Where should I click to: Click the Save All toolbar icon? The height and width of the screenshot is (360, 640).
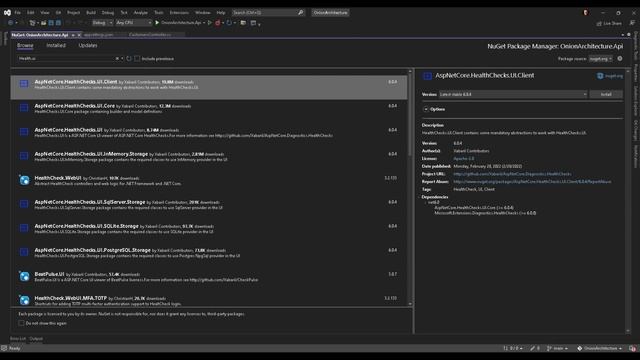[x=58, y=23]
